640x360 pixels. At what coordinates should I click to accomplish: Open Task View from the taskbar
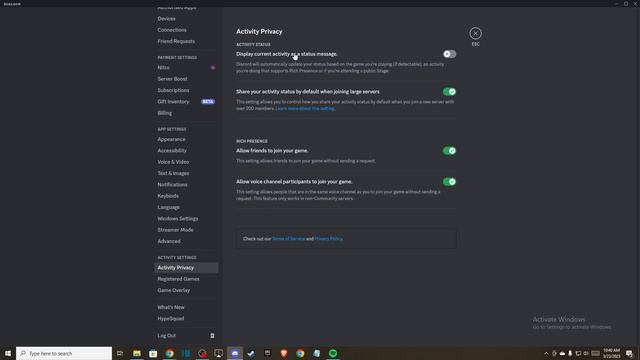click(120, 353)
